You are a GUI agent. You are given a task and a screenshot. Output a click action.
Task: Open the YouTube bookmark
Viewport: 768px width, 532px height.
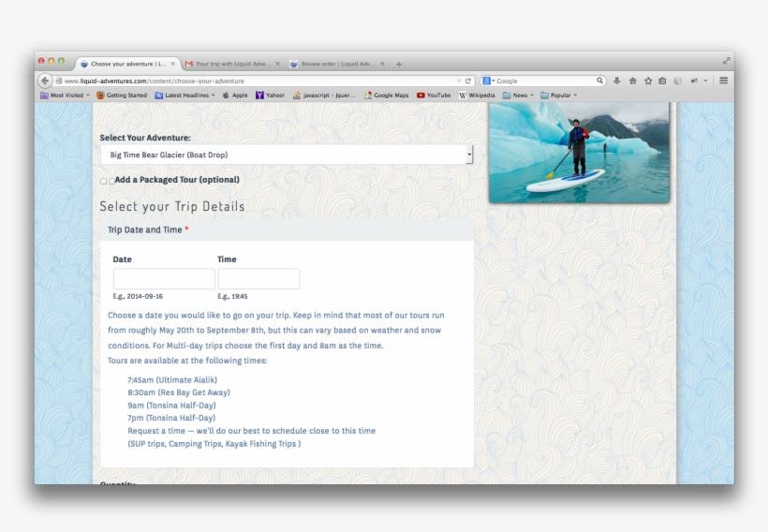(434, 95)
